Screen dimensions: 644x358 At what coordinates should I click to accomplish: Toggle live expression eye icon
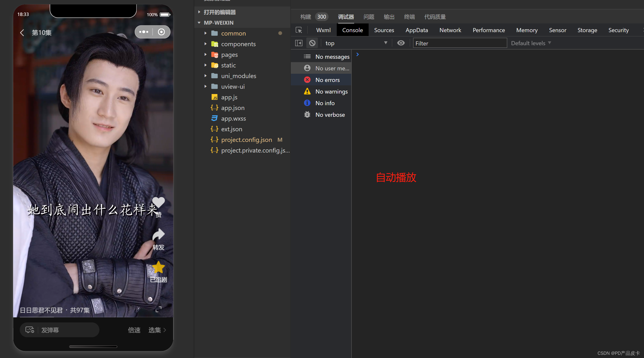401,43
